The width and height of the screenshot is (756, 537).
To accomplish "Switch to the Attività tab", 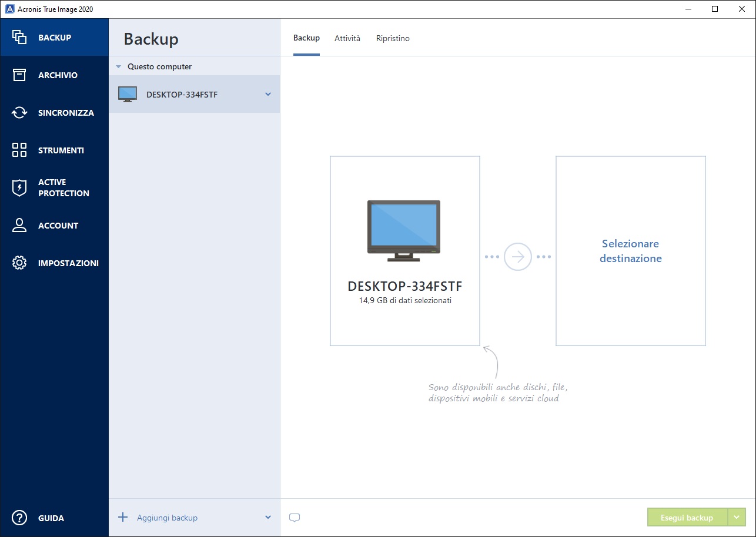I will [x=347, y=38].
